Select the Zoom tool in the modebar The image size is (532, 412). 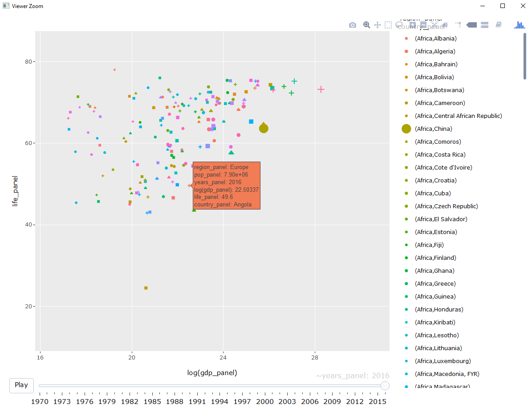pos(366,25)
